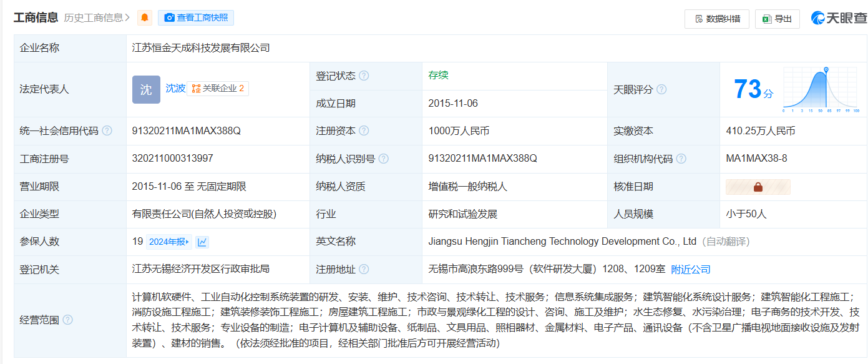Open the 查看工商快照 button
868x364 pixels.
196,17
